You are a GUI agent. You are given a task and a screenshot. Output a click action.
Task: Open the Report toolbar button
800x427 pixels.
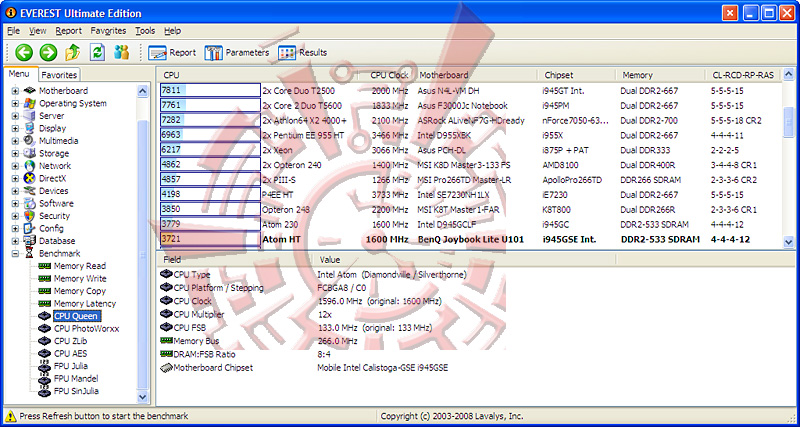tap(172, 53)
